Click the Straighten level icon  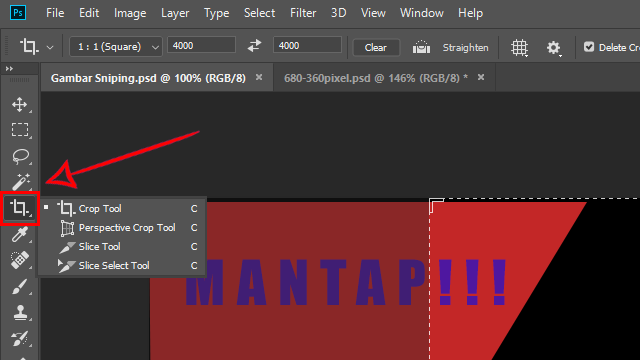pyautogui.click(x=421, y=47)
